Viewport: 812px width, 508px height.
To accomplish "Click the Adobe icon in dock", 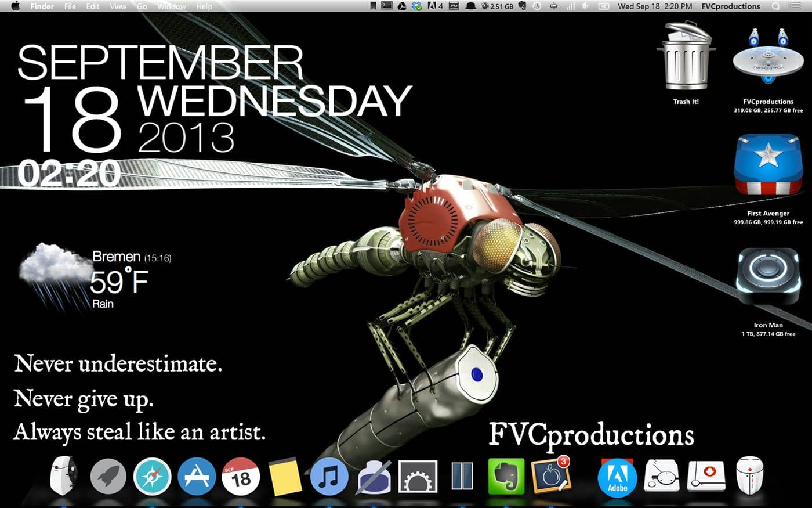I will (617, 477).
